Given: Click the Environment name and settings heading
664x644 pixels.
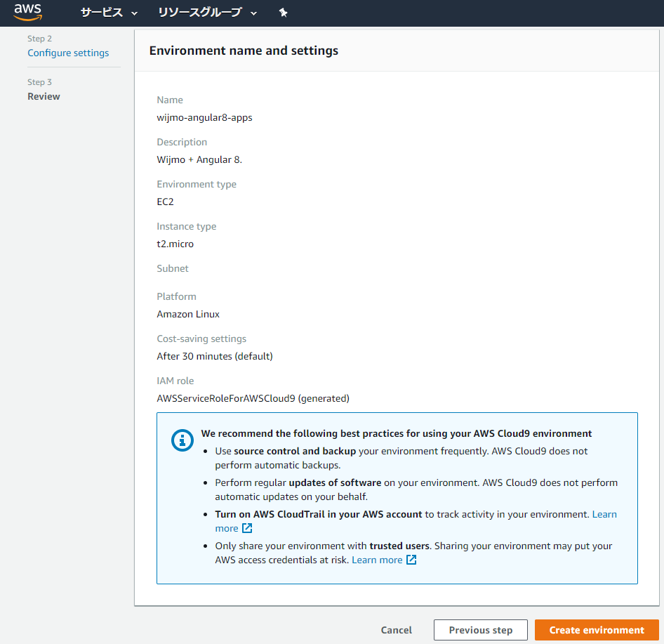Looking at the screenshot, I should point(244,51).
